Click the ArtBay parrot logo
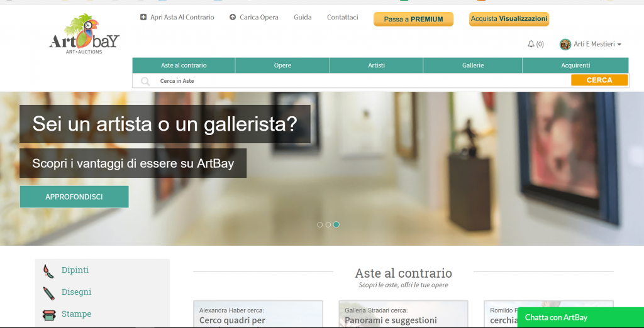 coord(84,34)
